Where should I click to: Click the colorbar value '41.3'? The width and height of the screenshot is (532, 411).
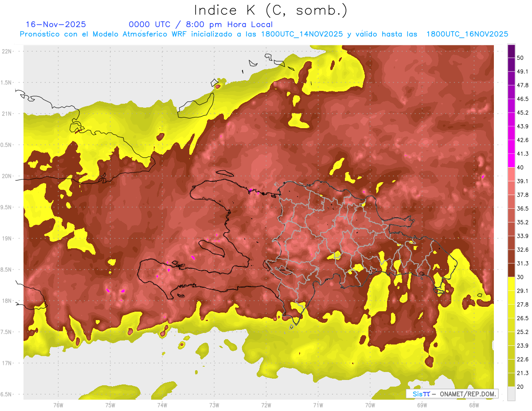[523, 154]
